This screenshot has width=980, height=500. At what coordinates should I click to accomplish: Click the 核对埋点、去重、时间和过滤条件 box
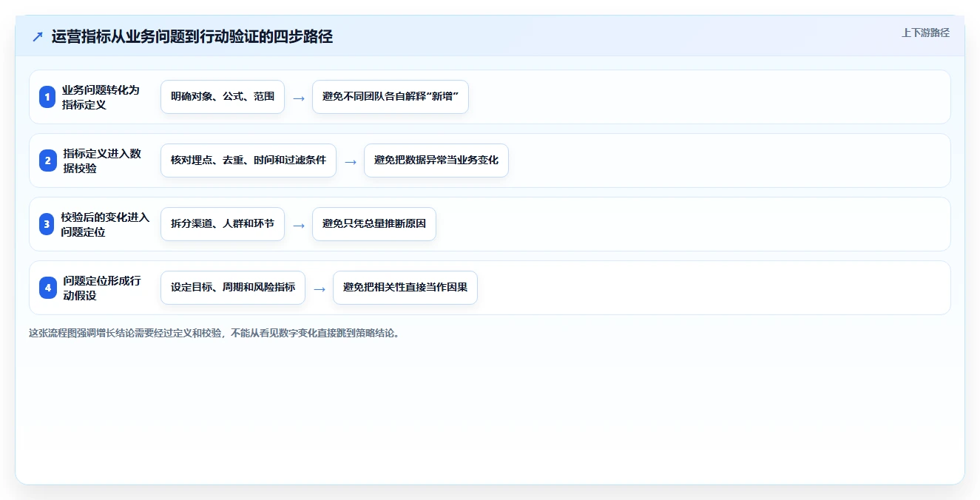(249, 161)
